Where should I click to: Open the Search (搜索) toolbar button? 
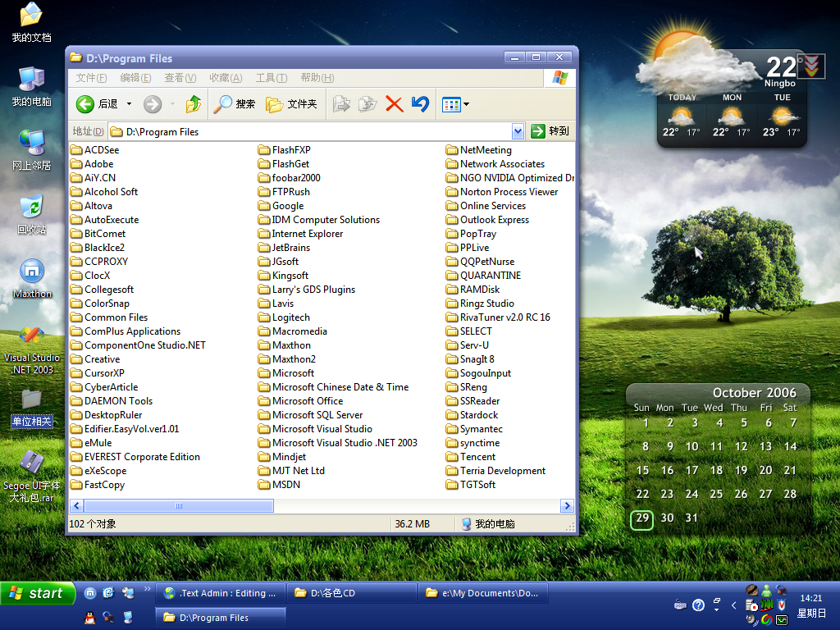pyautogui.click(x=234, y=104)
